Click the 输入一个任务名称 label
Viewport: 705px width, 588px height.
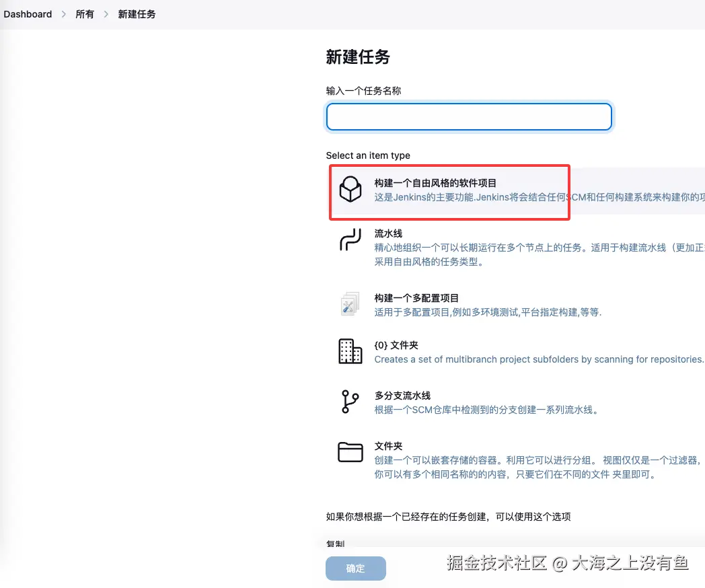point(363,91)
